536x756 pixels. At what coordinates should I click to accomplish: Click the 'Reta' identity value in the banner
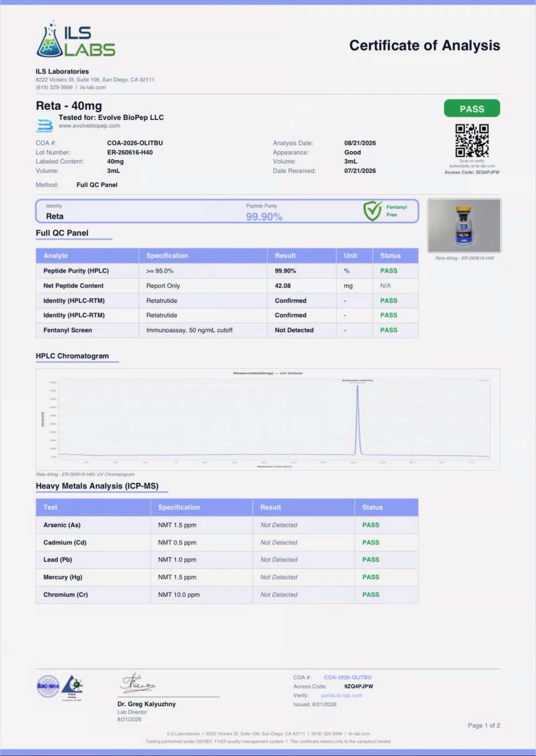(55, 216)
